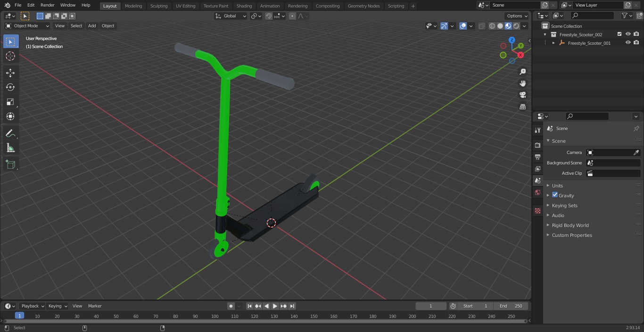Select the Transform tool
This screenshot has width=644, height=332.
coord(10,116)
